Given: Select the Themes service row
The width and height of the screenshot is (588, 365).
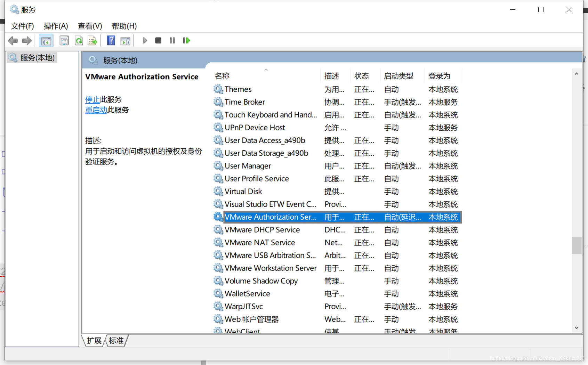Looking at the screenshot, I should (337, 89).
